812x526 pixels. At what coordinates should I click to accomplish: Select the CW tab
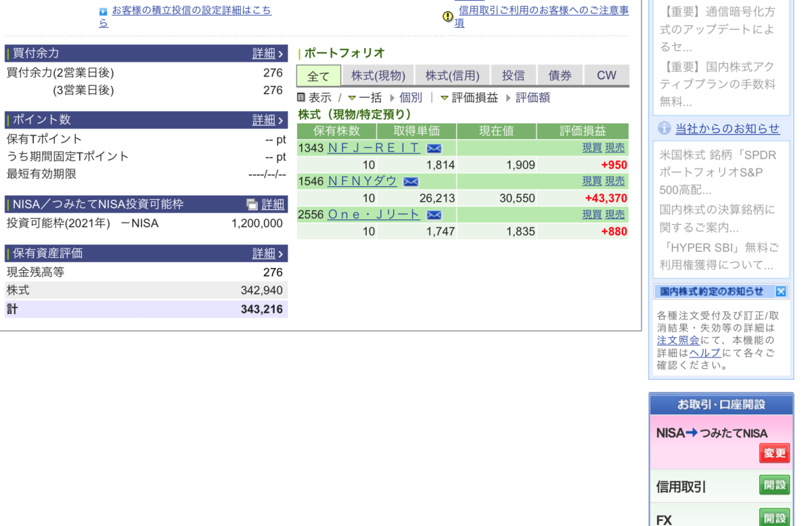606,76
